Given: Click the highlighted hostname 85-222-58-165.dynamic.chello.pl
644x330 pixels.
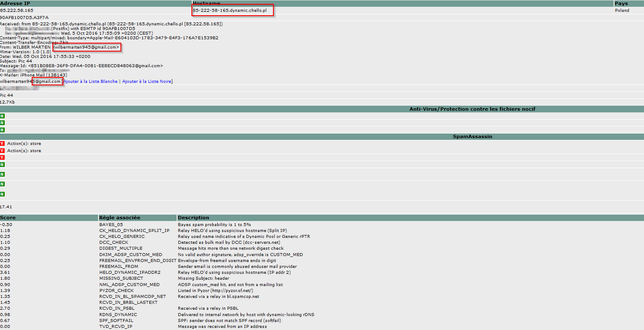Looking at the screenshot, I should [230, 10].
